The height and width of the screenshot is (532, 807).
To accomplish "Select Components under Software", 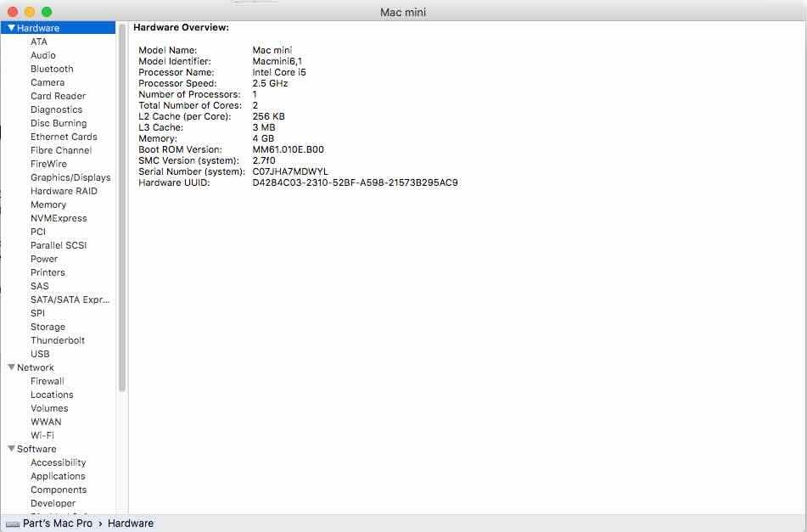I will coord(59,490).
